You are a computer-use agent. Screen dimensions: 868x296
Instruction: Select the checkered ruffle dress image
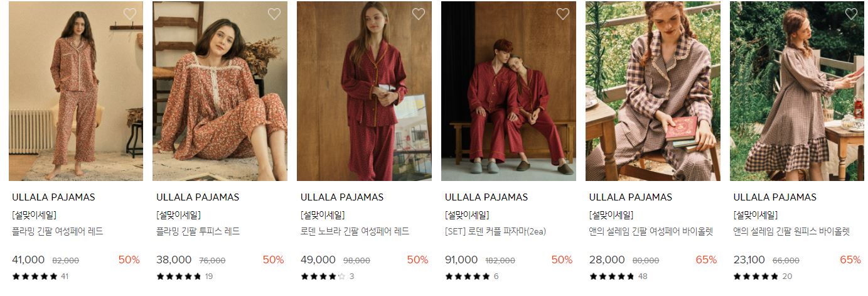click(797, 91)
